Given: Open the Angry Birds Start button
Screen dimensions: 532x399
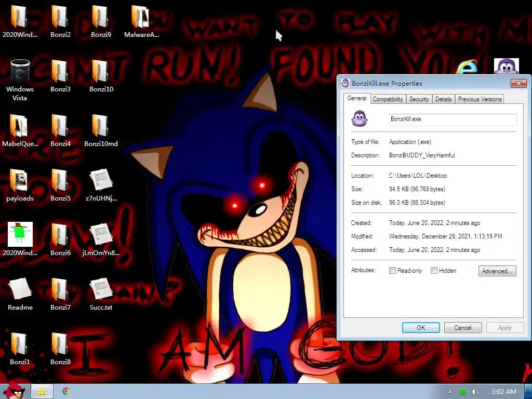Looking at the screenshot, I should (x=15, y=390).
